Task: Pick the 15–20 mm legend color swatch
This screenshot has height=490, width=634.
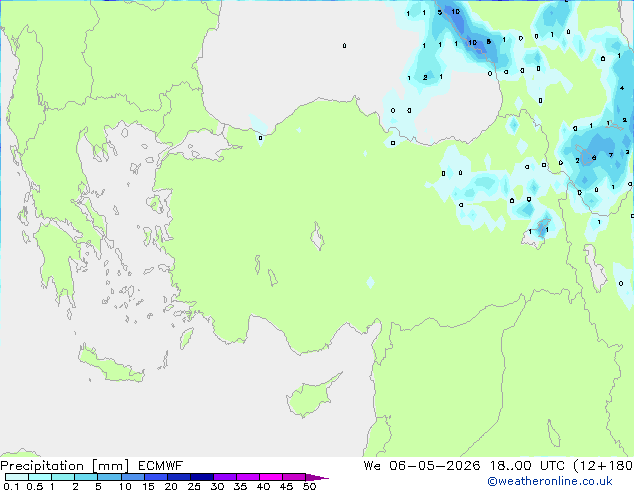Action: coord(156,477)
